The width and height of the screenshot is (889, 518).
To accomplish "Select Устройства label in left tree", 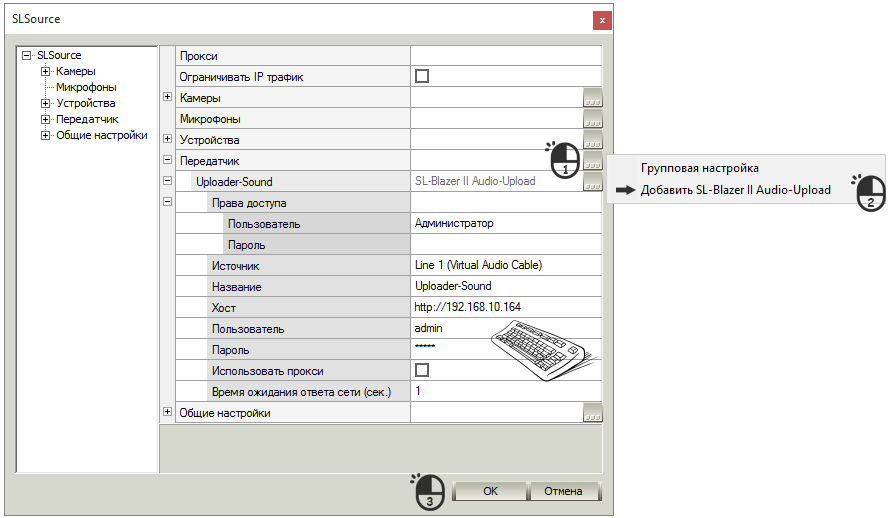I will (86, 103).
